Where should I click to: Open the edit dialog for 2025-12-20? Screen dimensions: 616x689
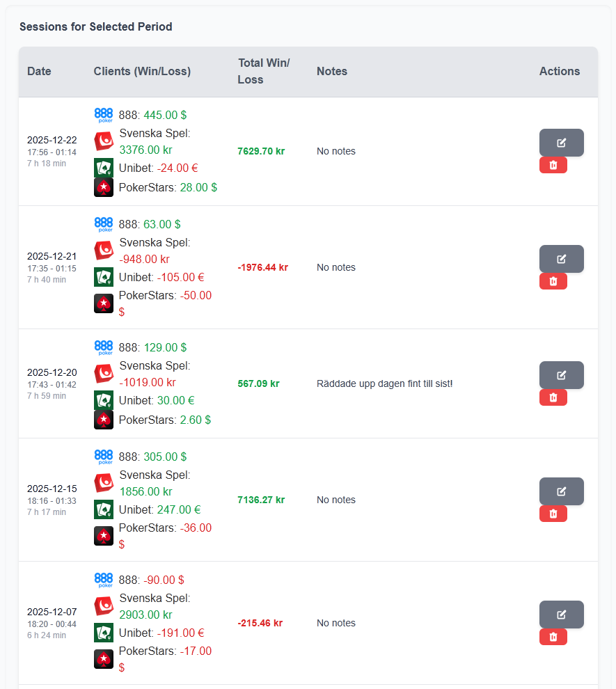coord(561,375)
